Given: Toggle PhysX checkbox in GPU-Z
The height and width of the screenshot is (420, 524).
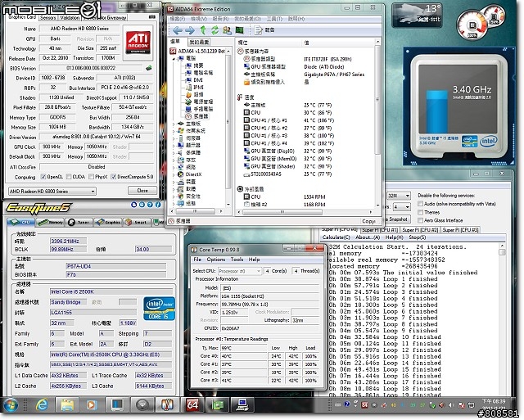Looking at the screenshot, I should [x=91, y=177].
